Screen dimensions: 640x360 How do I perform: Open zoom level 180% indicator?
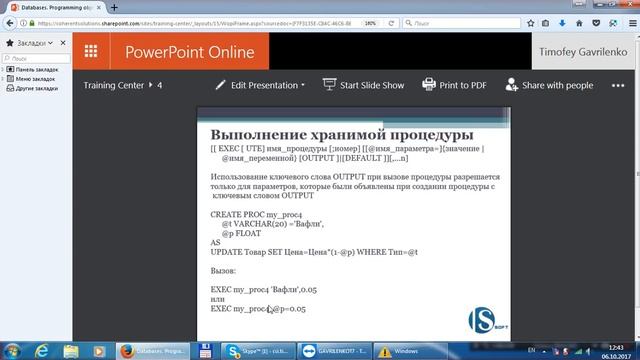370,23
